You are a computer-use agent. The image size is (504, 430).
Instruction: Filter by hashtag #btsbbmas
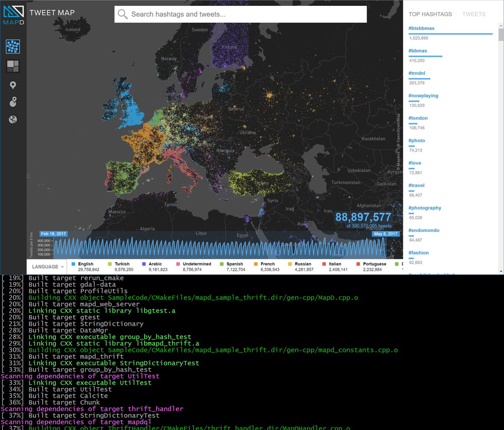(x=421, y=28)
